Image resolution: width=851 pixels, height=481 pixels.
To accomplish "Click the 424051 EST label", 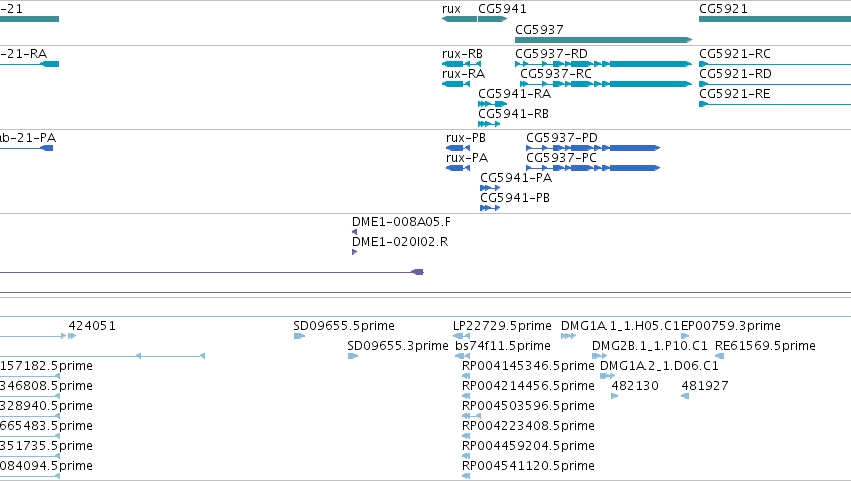I will 92,326.
